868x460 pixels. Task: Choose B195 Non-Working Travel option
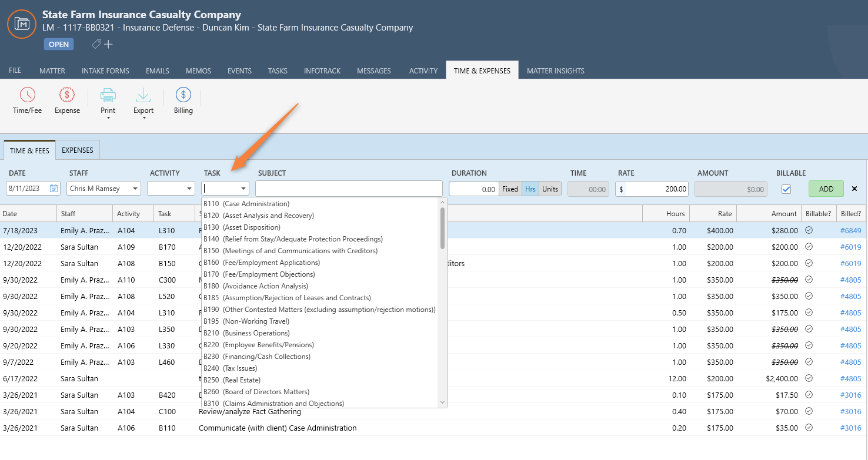[321, 321]
